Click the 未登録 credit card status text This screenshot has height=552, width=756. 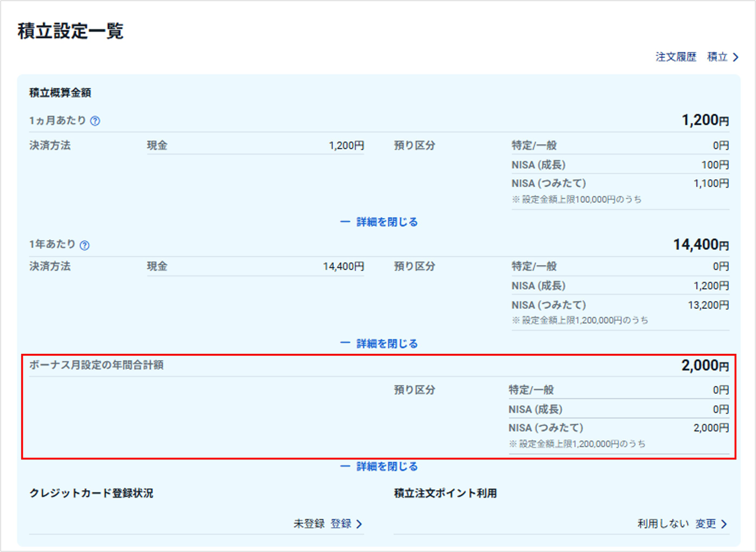(x=309, y=524)
